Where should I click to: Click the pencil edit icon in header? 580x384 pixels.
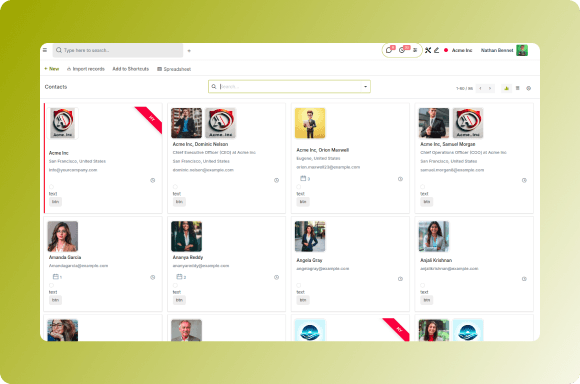[x=437, y=50]
